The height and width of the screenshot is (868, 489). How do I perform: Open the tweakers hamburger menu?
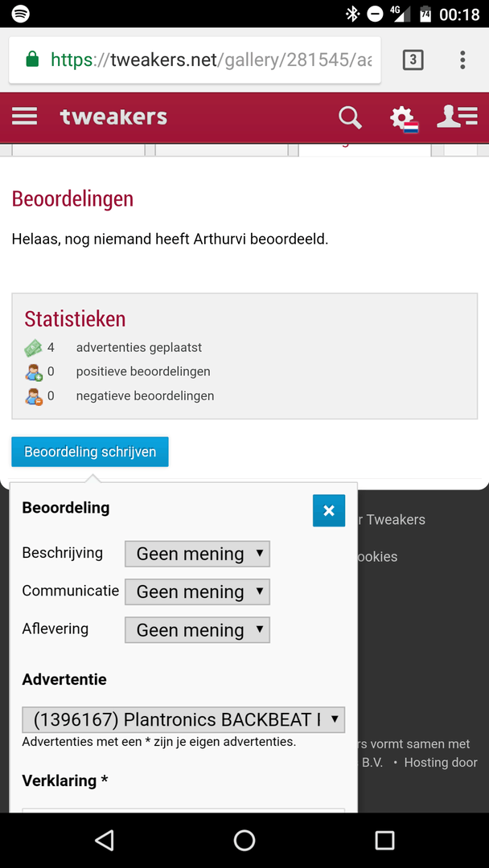pyautogui.click(x=25, y=117)
